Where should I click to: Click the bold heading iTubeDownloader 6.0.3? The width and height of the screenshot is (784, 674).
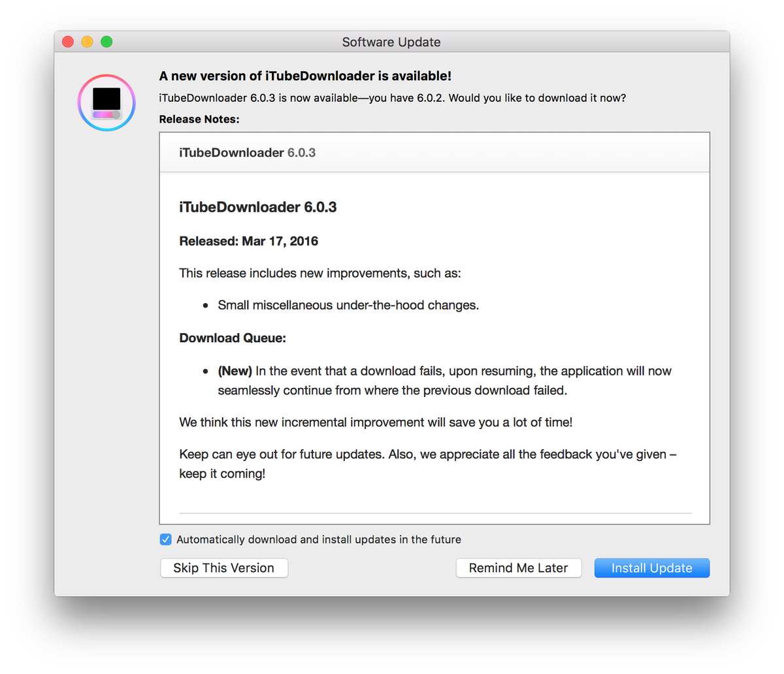258,207
